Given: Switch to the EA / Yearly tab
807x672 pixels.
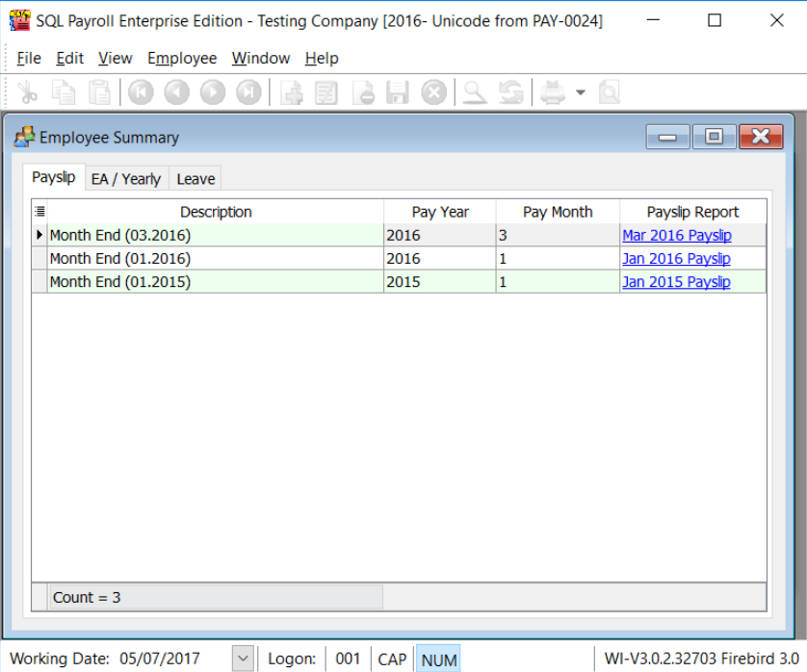Looking at the screenshot, I should [125, 179].
